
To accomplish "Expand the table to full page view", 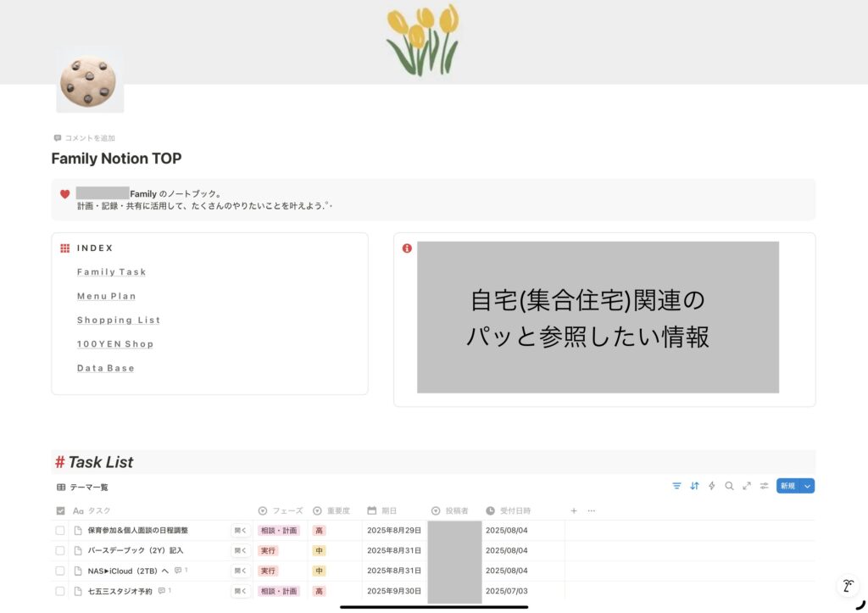I will point(747,487).
